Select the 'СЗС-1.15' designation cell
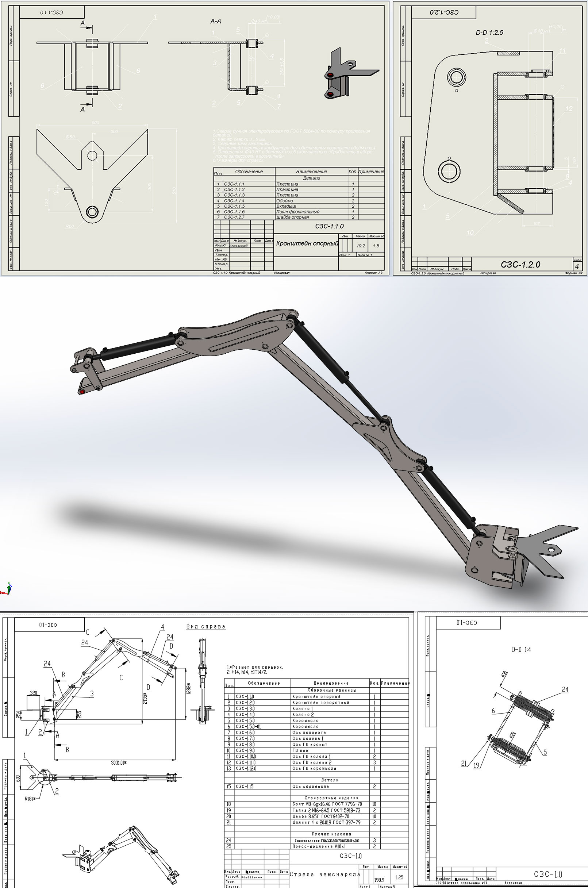Image resolution: width=588 pixels, height=888 pixels. tap(262, 787)
